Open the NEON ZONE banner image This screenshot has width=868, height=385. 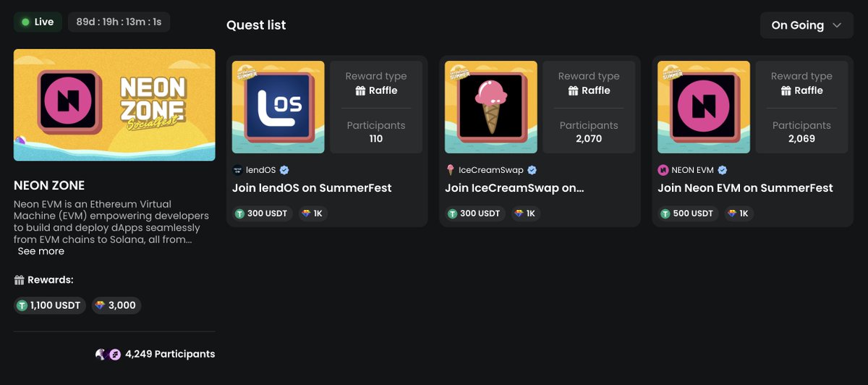point(114,105)
